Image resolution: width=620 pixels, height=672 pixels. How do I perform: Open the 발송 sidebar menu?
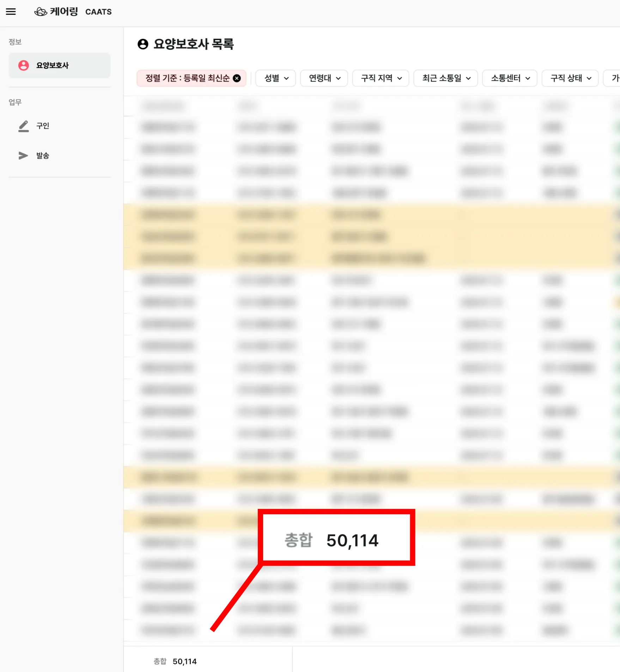[x=60, y=155]
